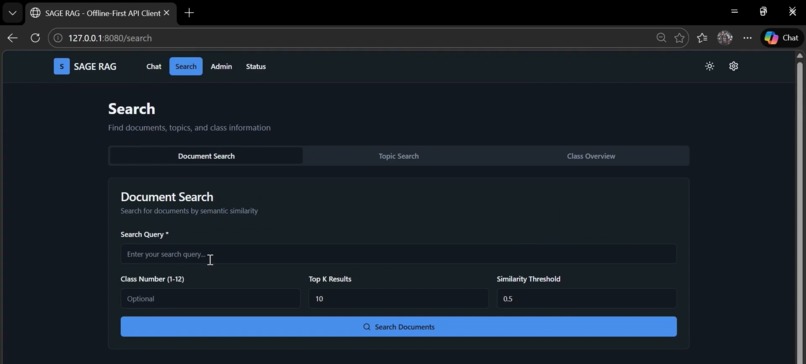806x364 pixels.
Task: Click the Search Documents button
Action: [x=398, y=327]
